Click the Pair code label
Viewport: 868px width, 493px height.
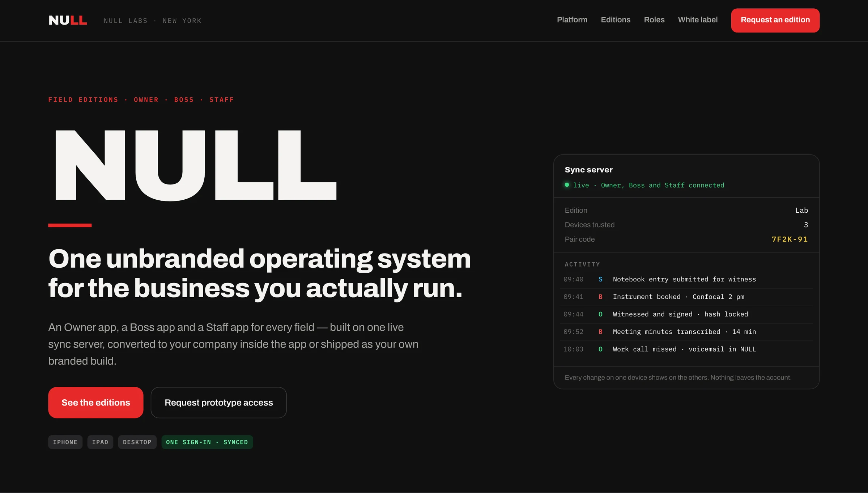[579, 239]
